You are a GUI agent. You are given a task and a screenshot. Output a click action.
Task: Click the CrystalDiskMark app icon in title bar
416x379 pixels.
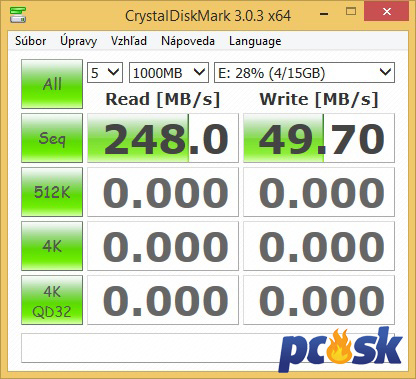18,15
